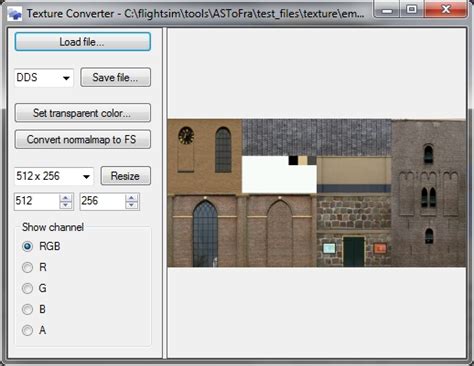Viewport: 474px width, 366px height.
Task: Increase height with the up spinner arrow
Action: tap(132, 198)
